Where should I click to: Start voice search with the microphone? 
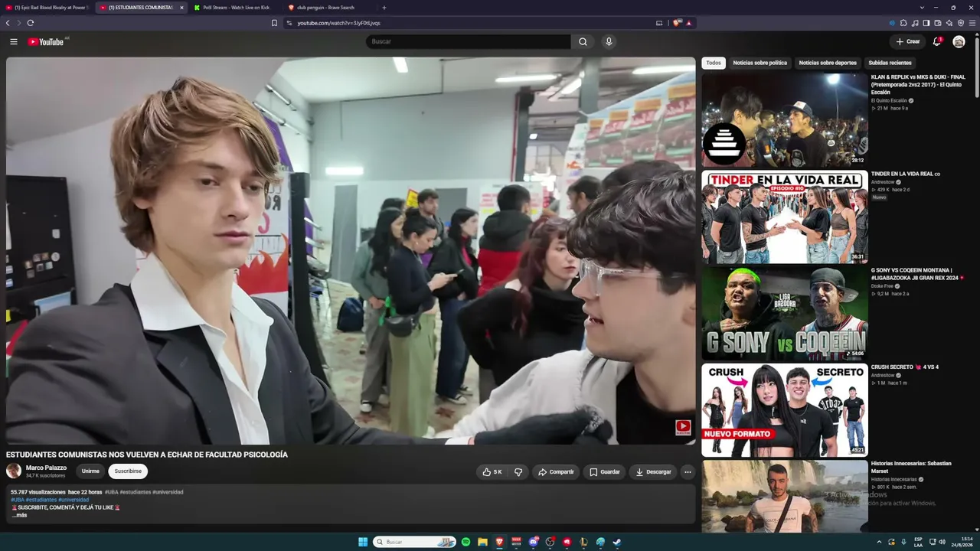[609, 41]
